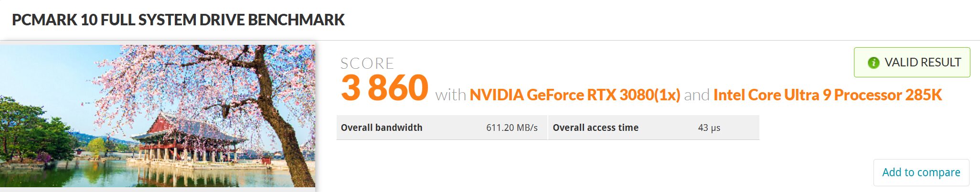Click the Overall bandwidth label

click(381, 128)
